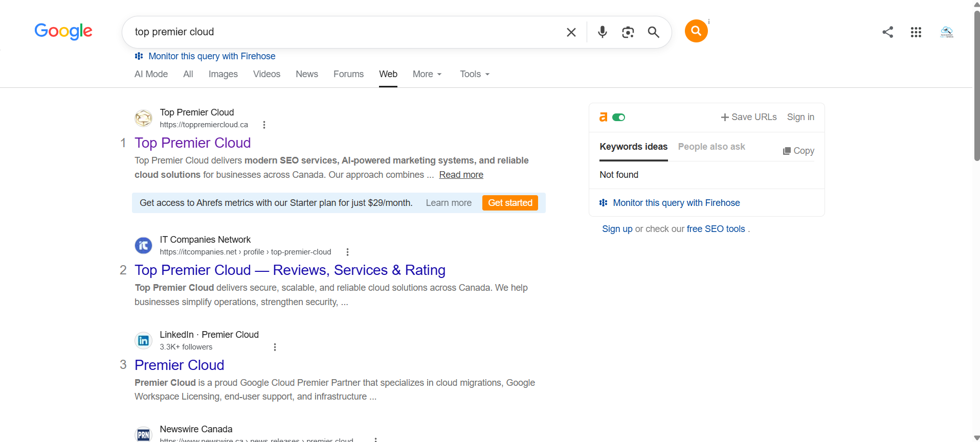The image size is (980, 442).
Task: Switch to the All results tab
Action: pyautogui.click(x=188, y=74)
